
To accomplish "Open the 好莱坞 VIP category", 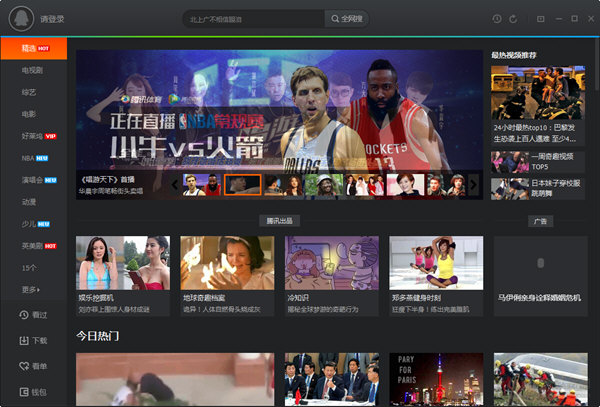I will pos(39,136).
